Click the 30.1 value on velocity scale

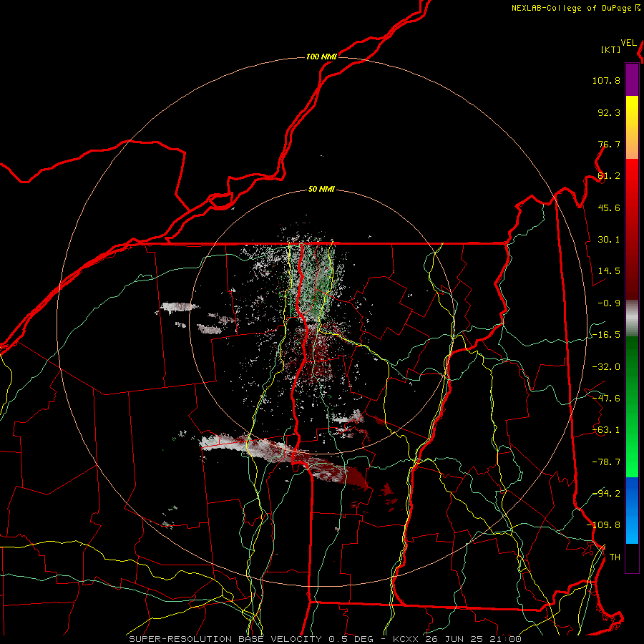tap(609, 240)
